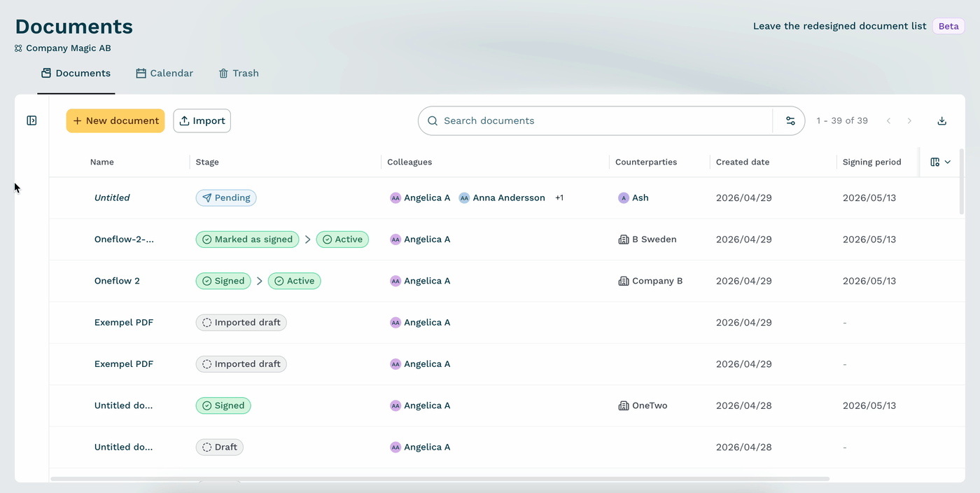This screenshot has width=980, height=493.
Task: Open column configuration dropdown
Action: [941, 162]
